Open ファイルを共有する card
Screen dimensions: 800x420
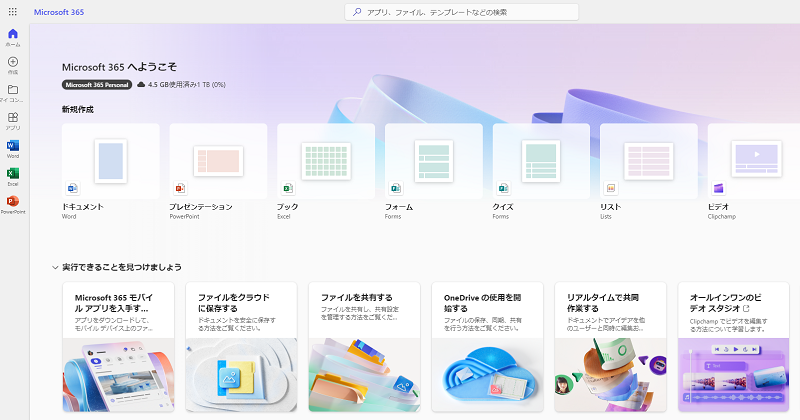click(x=364, y=347)
